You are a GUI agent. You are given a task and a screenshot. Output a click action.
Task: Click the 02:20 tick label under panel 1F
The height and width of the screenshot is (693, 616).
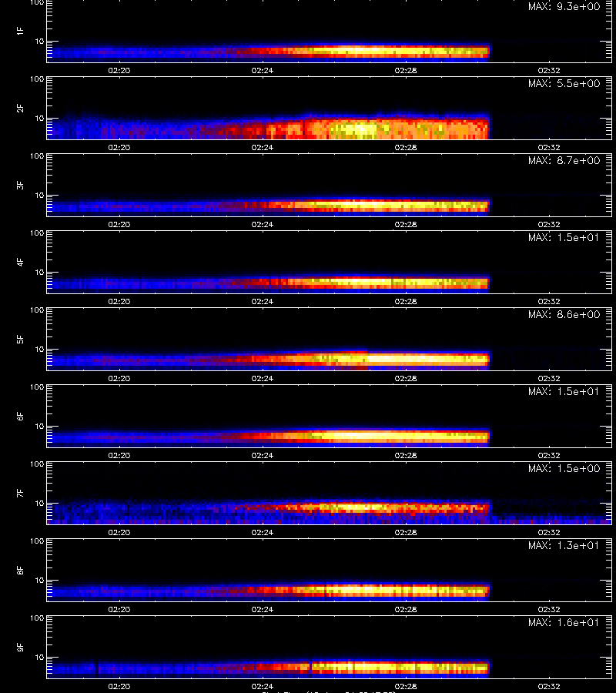[x=119, y=70]
